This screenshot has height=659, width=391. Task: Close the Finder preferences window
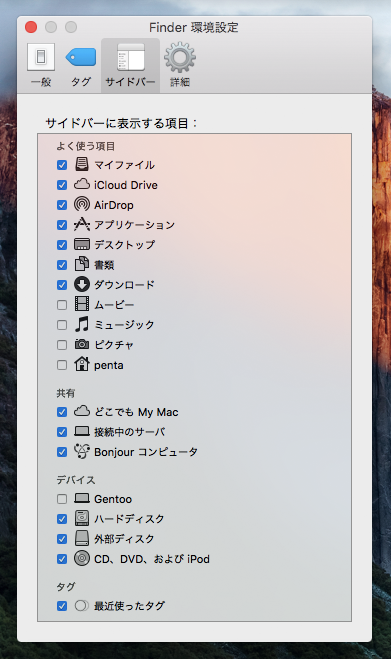click(x=31, y=27)
